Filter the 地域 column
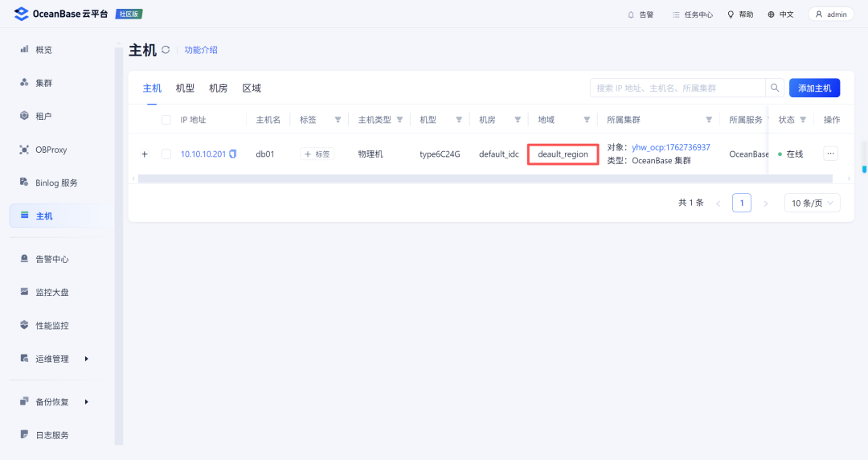 587,120
